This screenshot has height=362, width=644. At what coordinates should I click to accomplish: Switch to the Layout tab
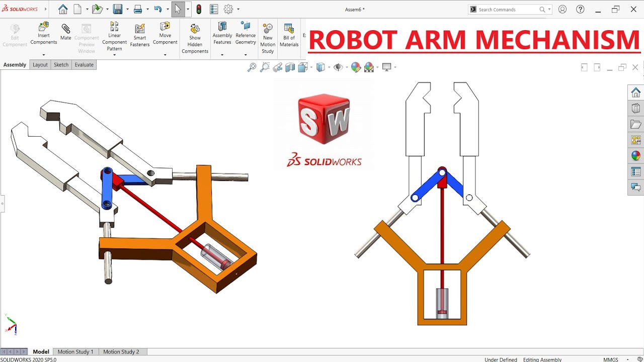point(40,65)
